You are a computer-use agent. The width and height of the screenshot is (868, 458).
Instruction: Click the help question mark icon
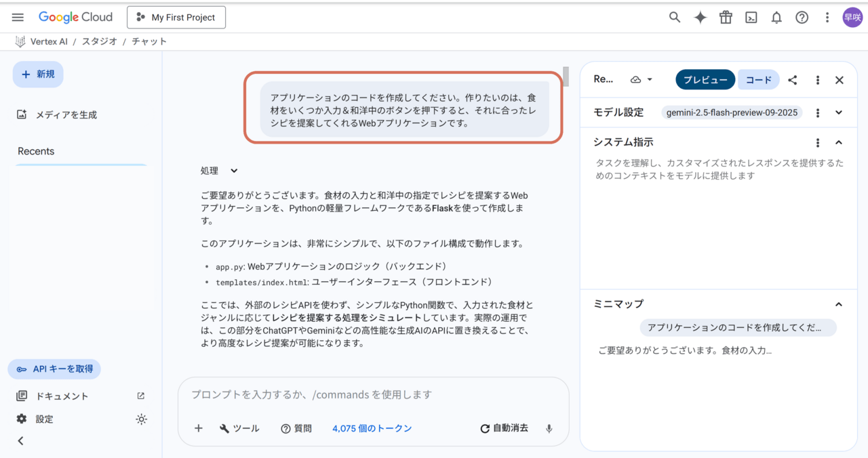point(802,18)
